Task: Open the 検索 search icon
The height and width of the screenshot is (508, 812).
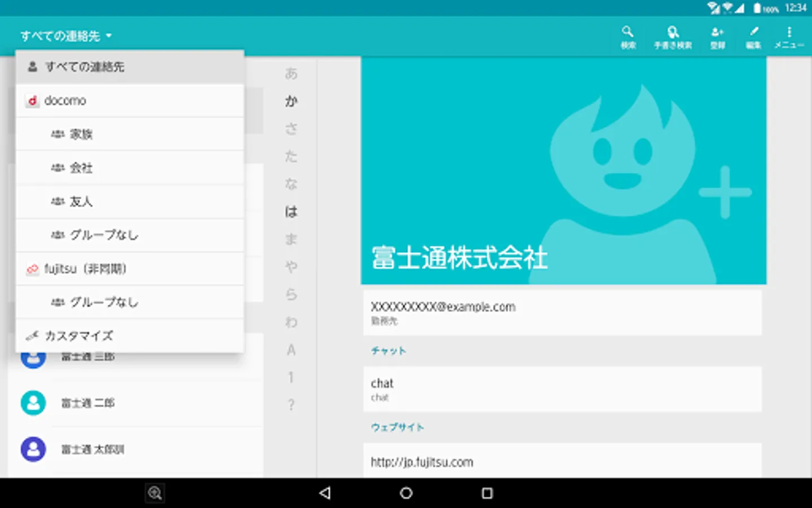Action: (628, 37)
